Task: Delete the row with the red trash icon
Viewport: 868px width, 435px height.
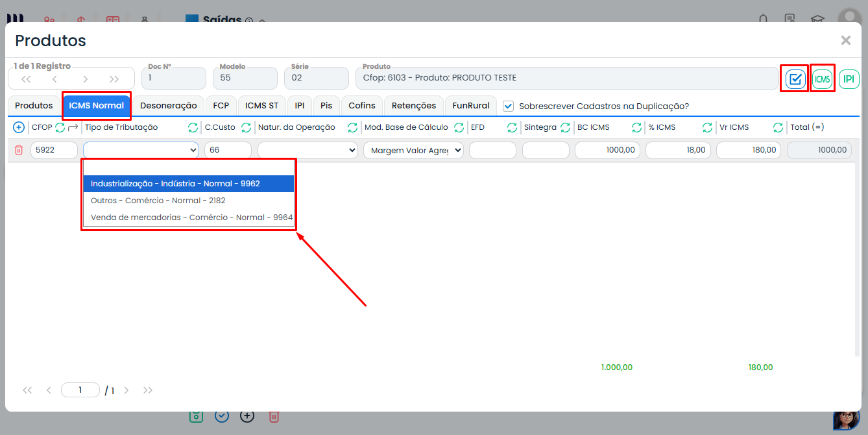Action: [x=19, y=150]
